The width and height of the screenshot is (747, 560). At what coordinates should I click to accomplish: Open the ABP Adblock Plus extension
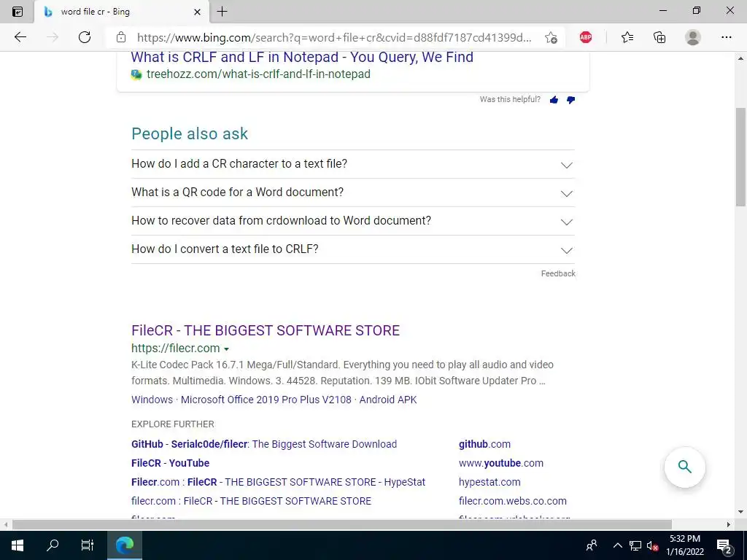tap(586, 37)
